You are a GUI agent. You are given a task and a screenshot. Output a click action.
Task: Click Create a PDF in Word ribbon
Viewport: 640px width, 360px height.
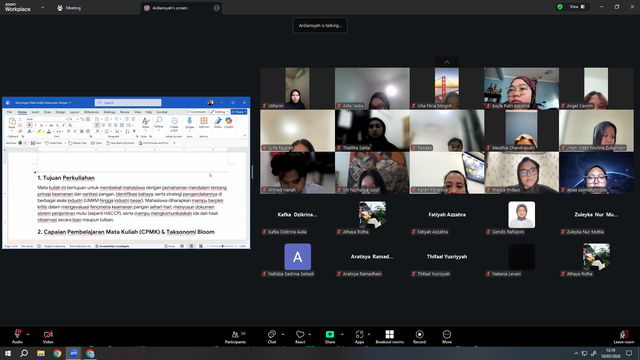(174, 124)
